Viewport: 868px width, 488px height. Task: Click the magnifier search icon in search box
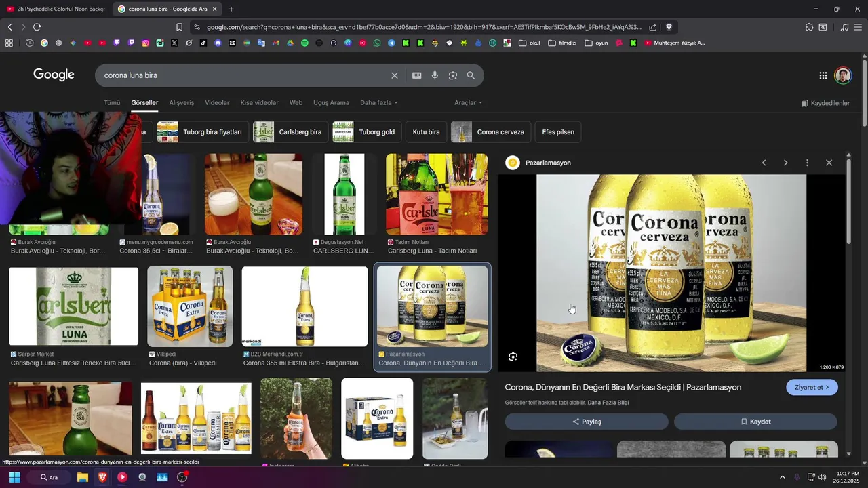pos(471,75)
